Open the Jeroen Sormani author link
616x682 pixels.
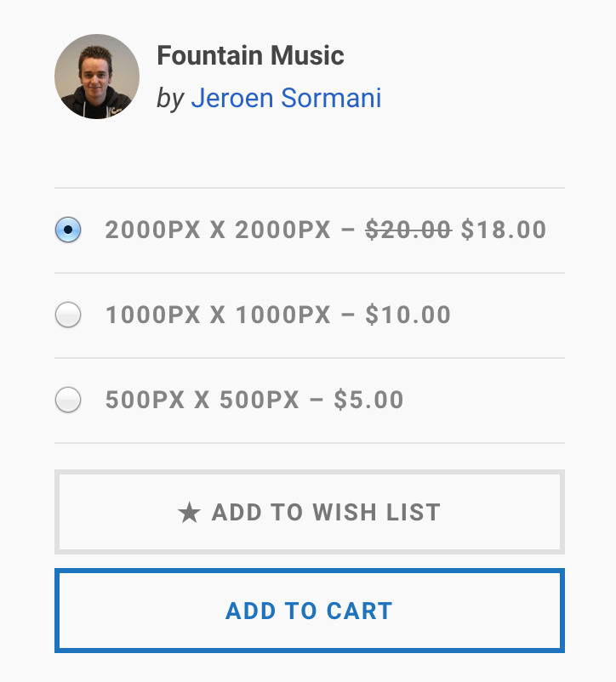pyautogui.click(x=285, y=99)
